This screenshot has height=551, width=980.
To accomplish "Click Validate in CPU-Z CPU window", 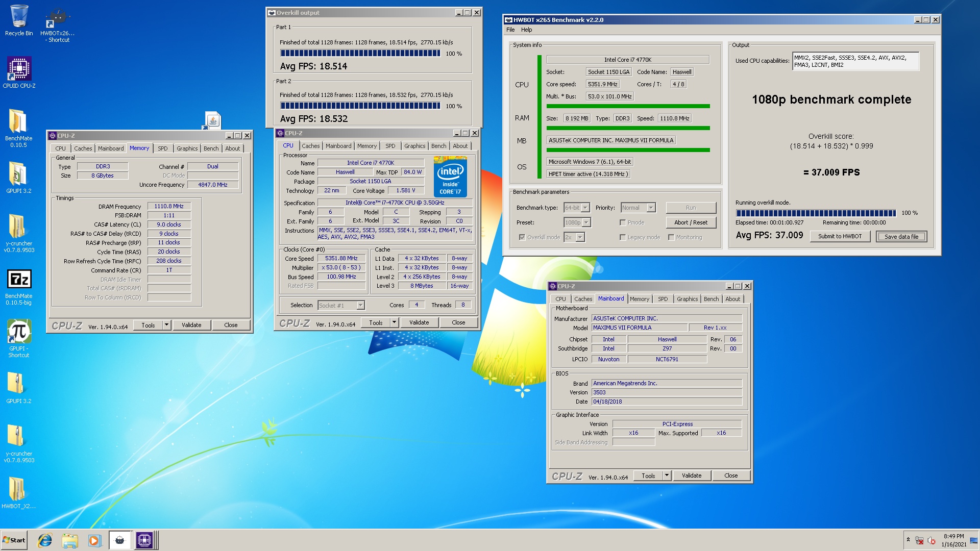I will (x=419, y=322).
